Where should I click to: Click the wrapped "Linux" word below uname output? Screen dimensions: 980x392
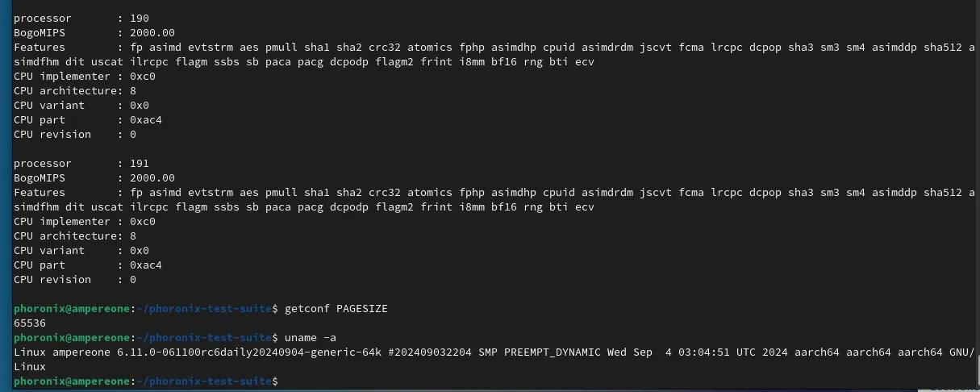[x=30, y=366]
